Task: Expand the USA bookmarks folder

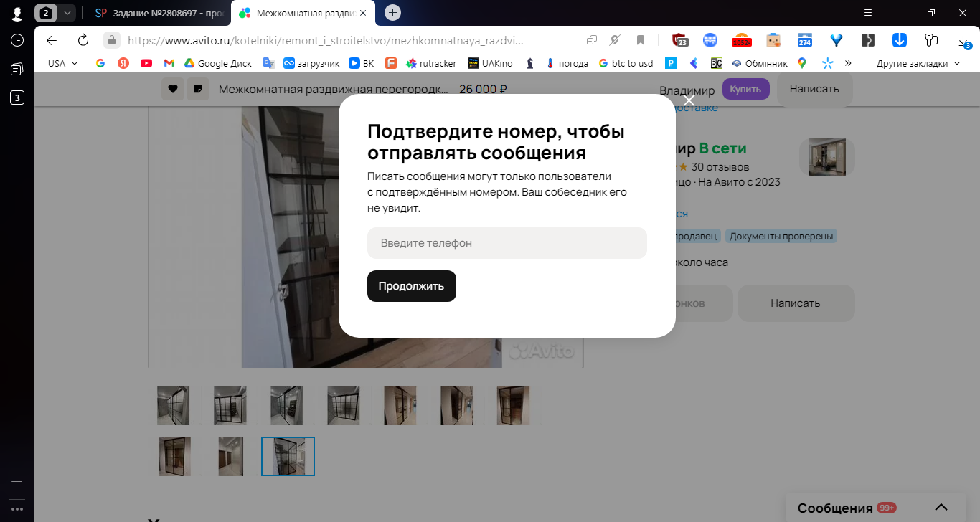Action: pyautogui.click(x=63, y=63)
